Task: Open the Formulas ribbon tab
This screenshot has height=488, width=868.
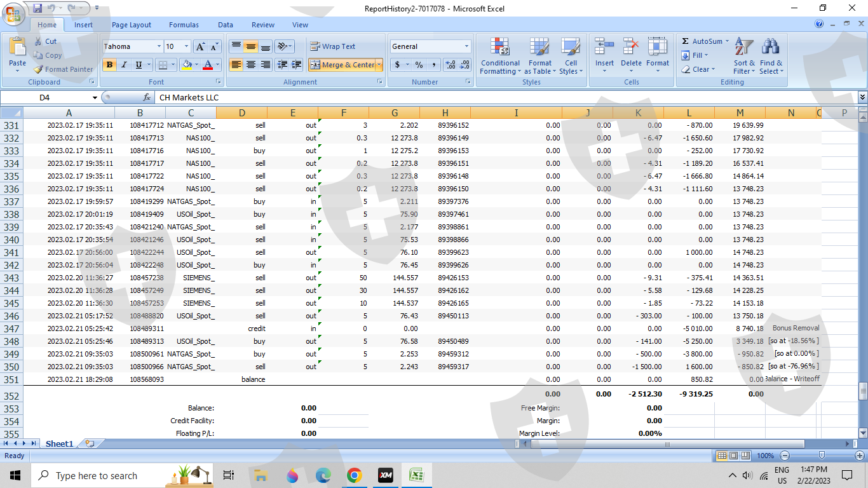Action: coord(184,25)
